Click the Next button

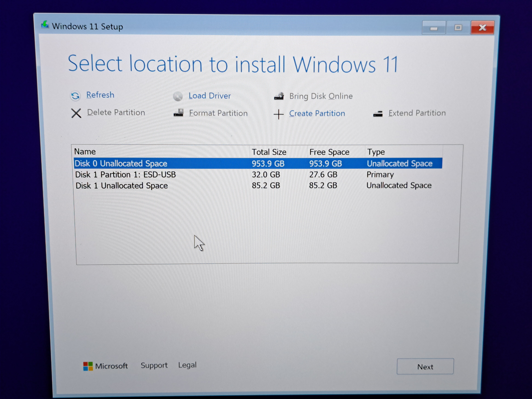pyautogui.click(x=425, y=367)
